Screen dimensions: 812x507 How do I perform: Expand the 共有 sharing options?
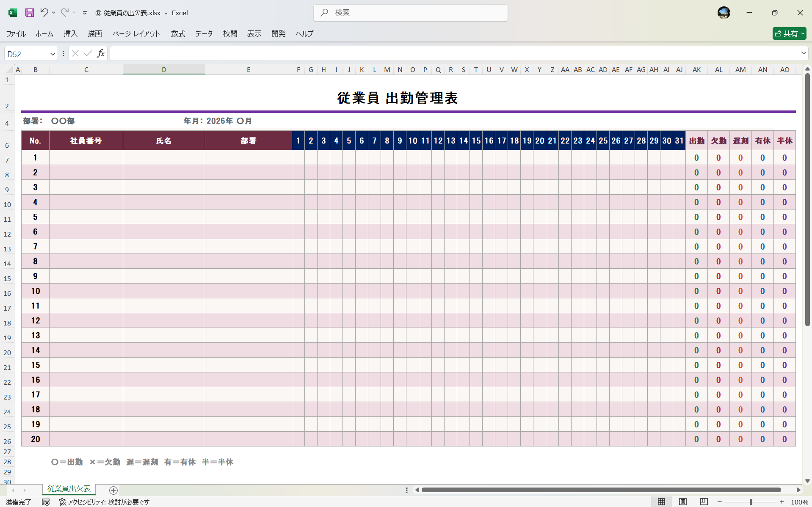804,33
